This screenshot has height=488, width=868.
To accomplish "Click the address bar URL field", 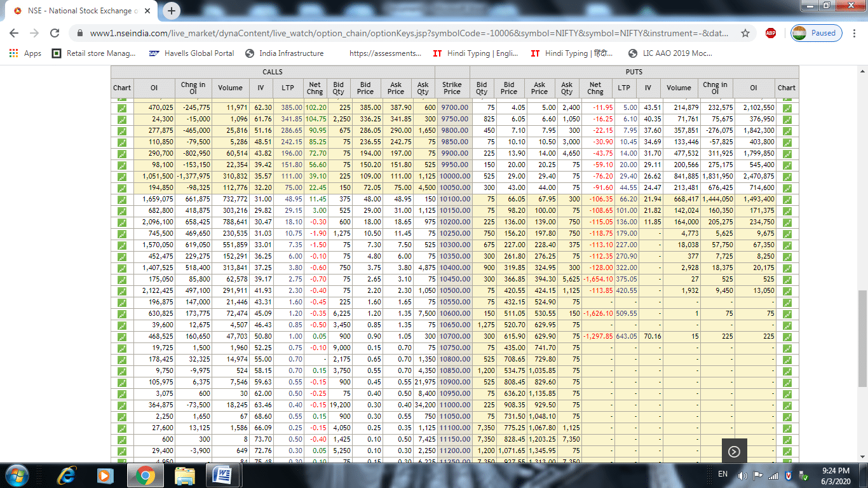I will pyautogui.click(x=409, y=33).
